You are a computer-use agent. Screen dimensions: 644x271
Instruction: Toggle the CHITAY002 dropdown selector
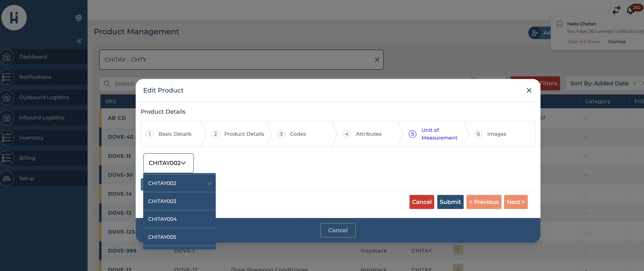[168, 163]
